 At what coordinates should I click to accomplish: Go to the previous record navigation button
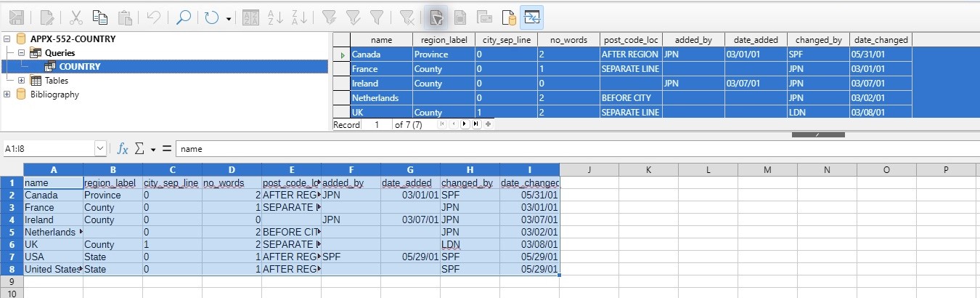point(454,124)
